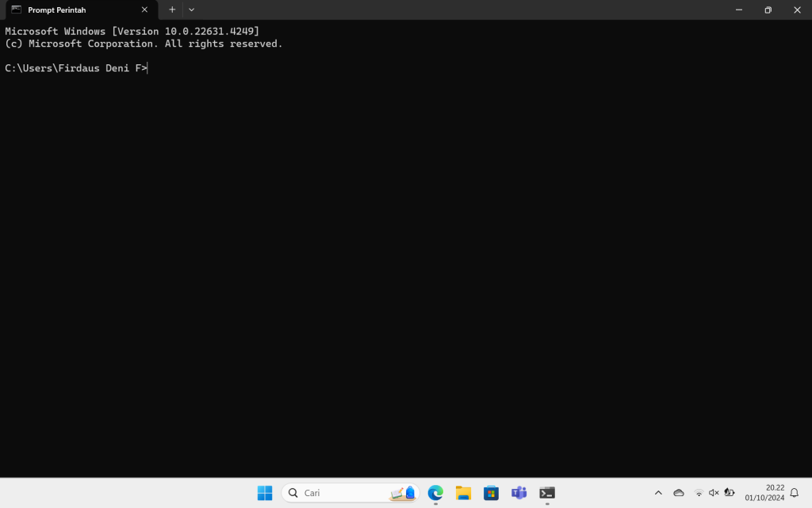Expand the new tab profile dropdown
The width and height of the screenshot is (812, 508).
coord(191,10)
